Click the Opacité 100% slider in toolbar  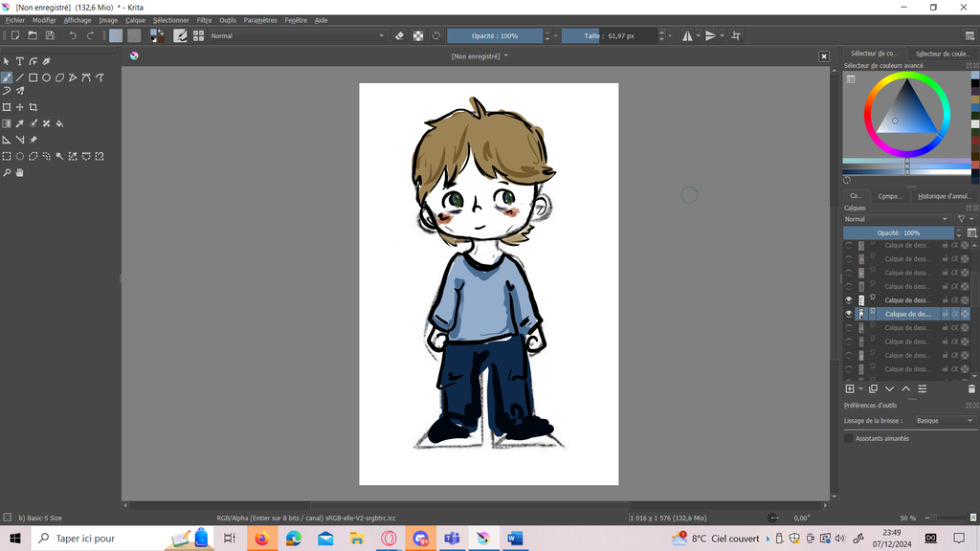pyautogui.click(x=495, y=35)
